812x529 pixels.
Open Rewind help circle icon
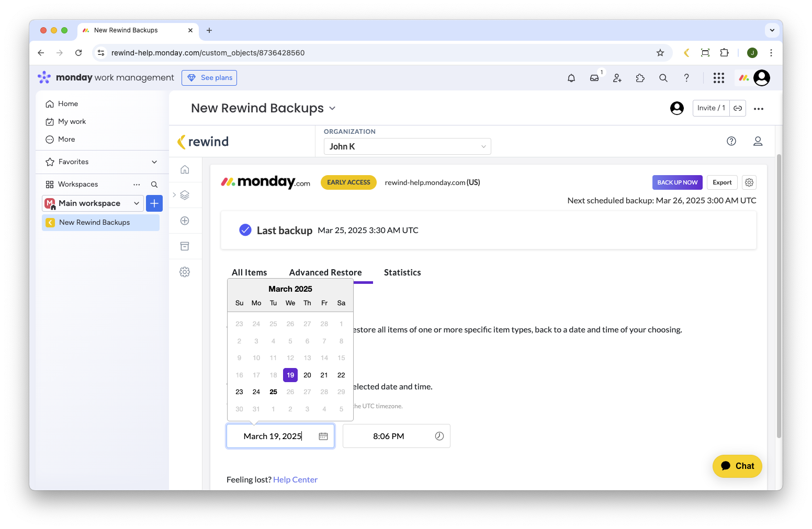click(731, 141)
